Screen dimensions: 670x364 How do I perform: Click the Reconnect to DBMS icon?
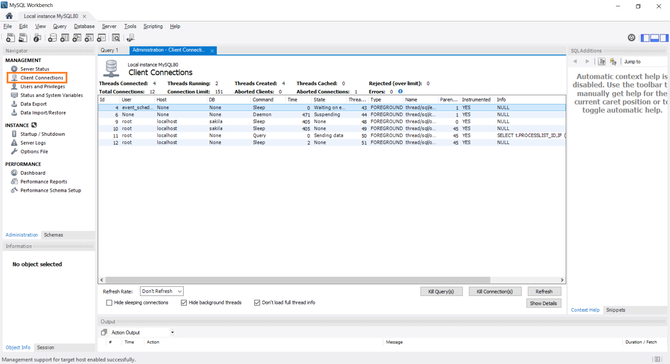coord(130,38)
